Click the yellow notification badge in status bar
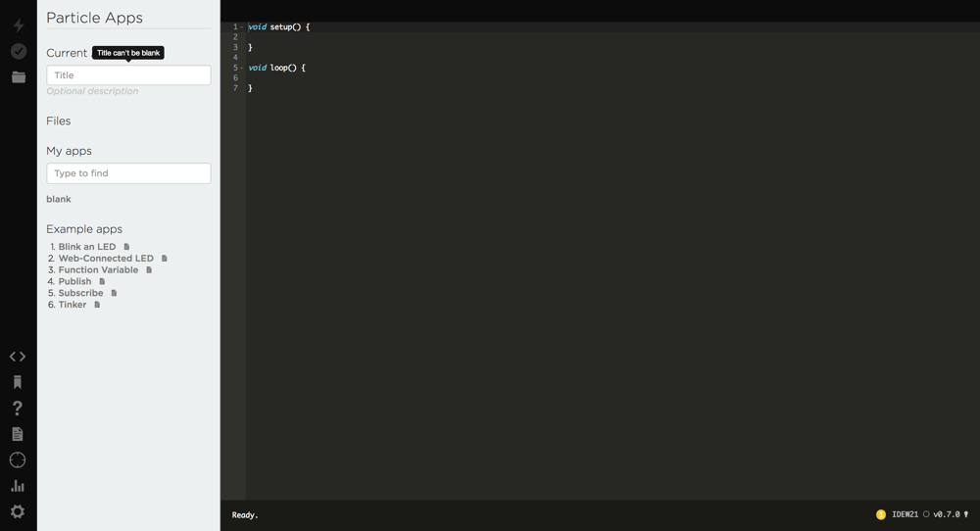This screenshot has width=980, height=531. (880, 514)
